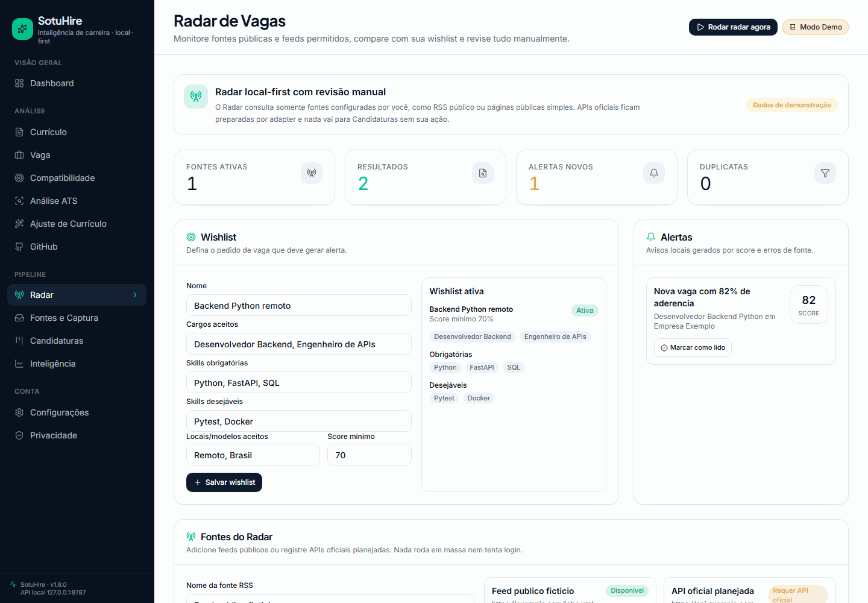The width and height of the screenshot is (868, 603).
Task: Focus the Skills desejáveis field
Action: (x=299, y=421)
